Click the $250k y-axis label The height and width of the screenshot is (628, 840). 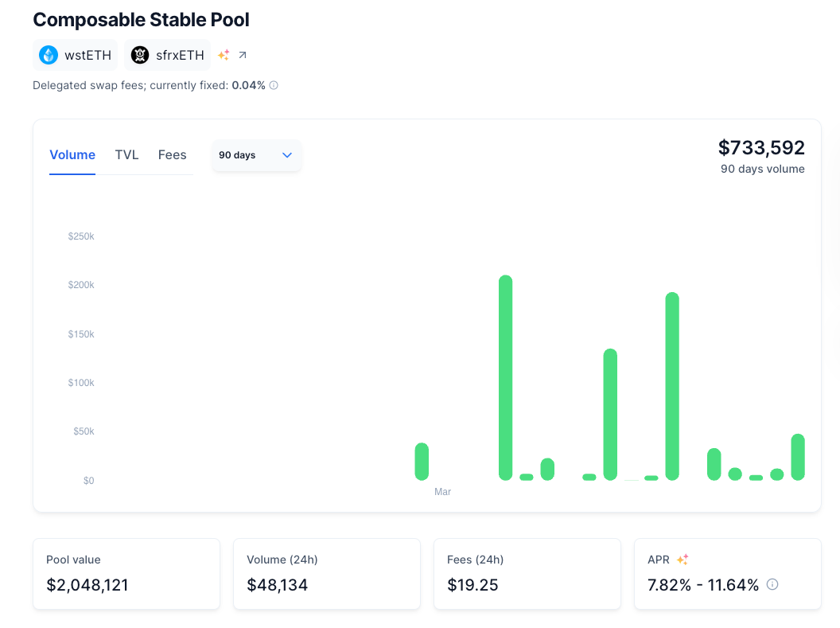81,236
